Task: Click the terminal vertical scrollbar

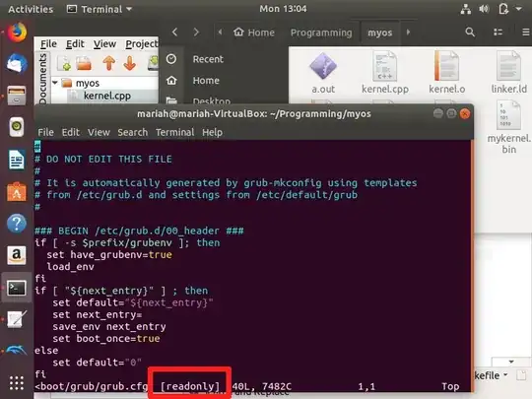Action: point(472,265)
